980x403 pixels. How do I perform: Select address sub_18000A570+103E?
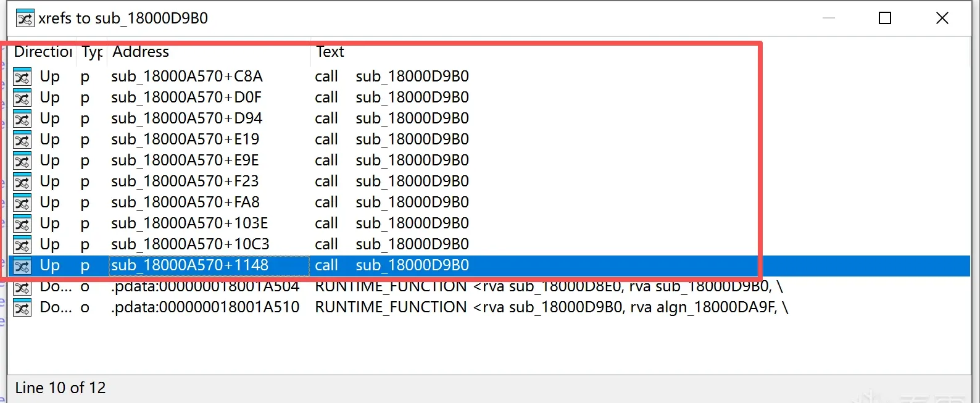pos(189,223)
